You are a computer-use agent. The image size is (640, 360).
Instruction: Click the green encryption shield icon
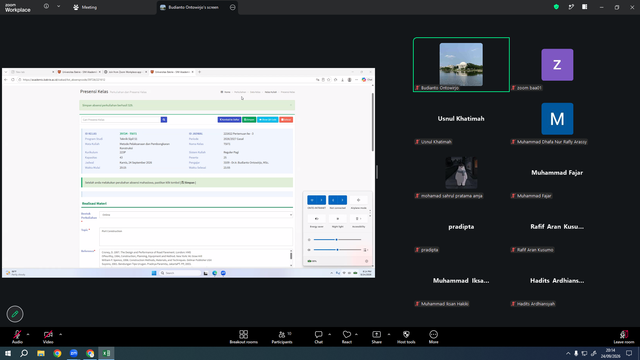[x=556, y=7]
